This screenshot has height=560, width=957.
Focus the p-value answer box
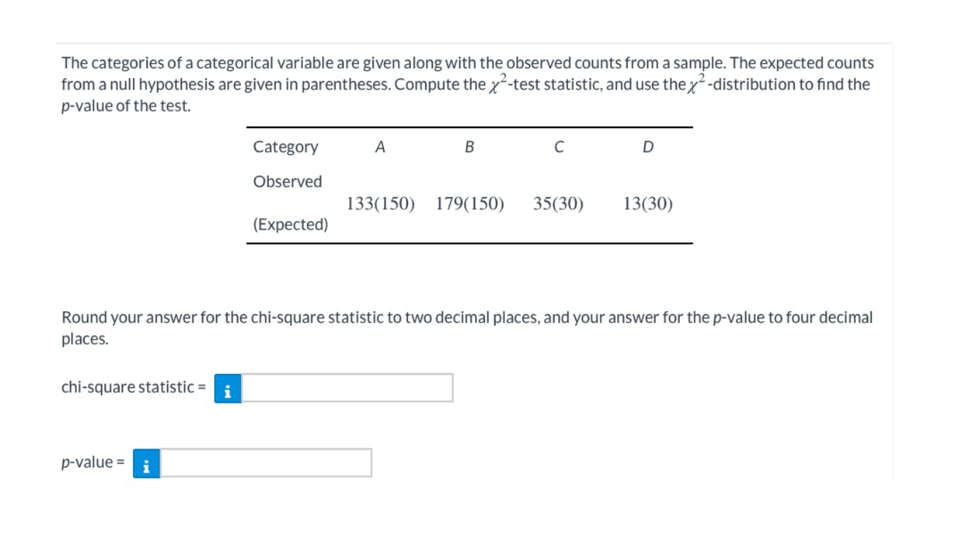pos(265,463)
